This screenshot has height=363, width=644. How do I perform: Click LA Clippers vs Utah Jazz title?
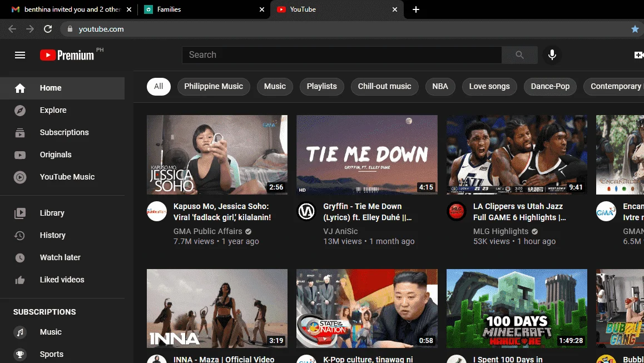pos(519,212)
